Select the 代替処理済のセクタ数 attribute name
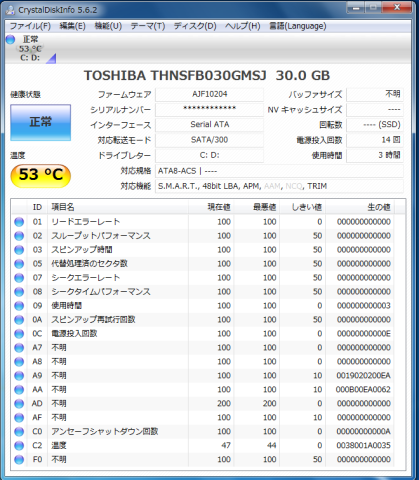Image resolution: width=419 pixels, height=480 pixels. pos(89,264)
